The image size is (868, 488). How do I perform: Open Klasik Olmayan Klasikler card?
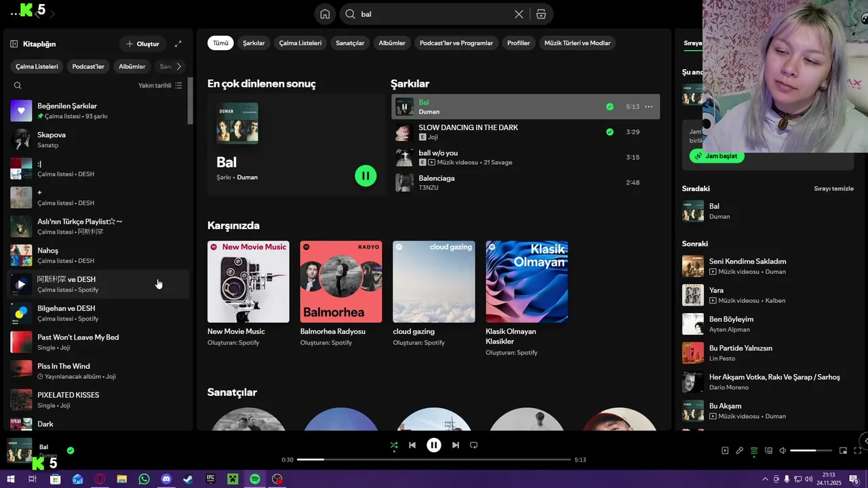pos(527,298)
